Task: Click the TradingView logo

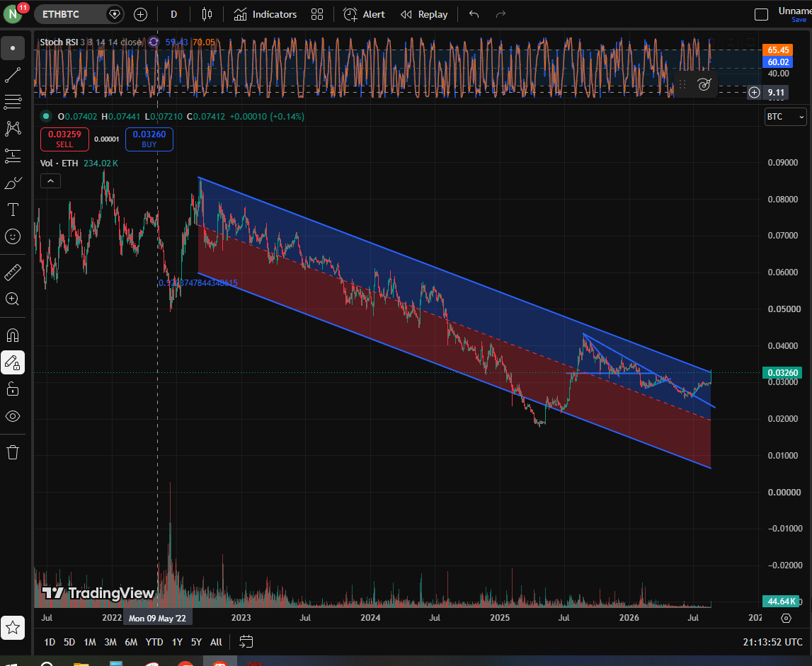Action: pyautogui.click(x=98, y=593)
